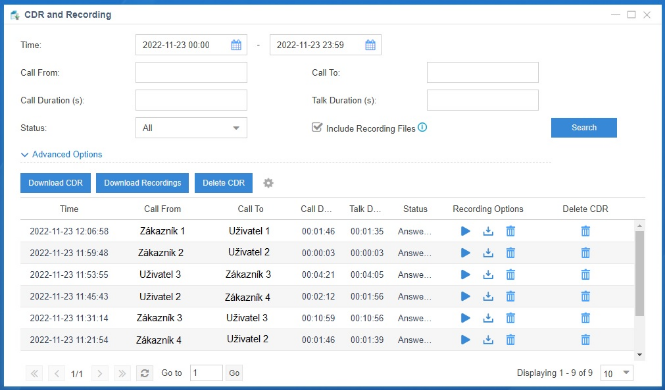Download recording of the 11:59:48 call
The width and height of the screenshot is (665, 390).
(x=488, y=253)
